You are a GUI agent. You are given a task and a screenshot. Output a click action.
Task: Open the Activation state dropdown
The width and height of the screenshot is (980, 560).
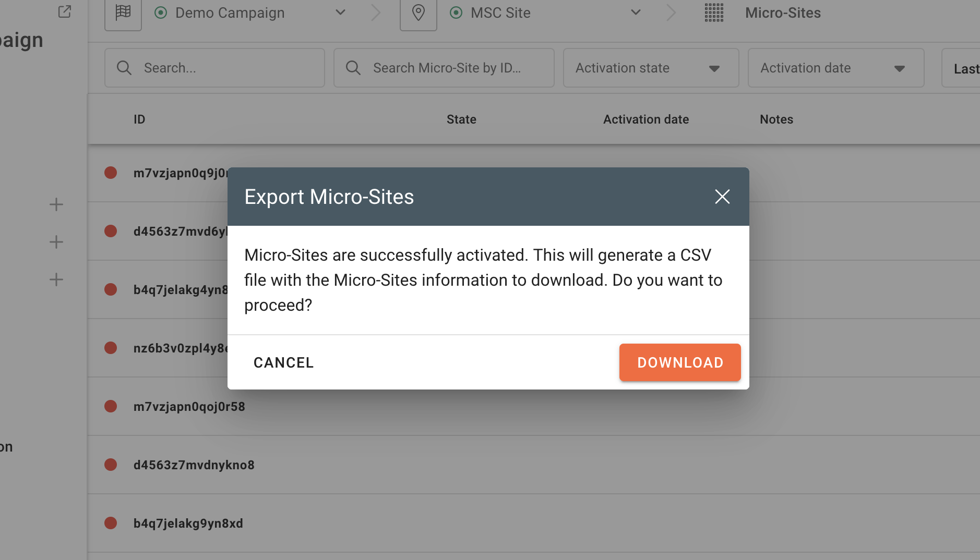[650, 68]
